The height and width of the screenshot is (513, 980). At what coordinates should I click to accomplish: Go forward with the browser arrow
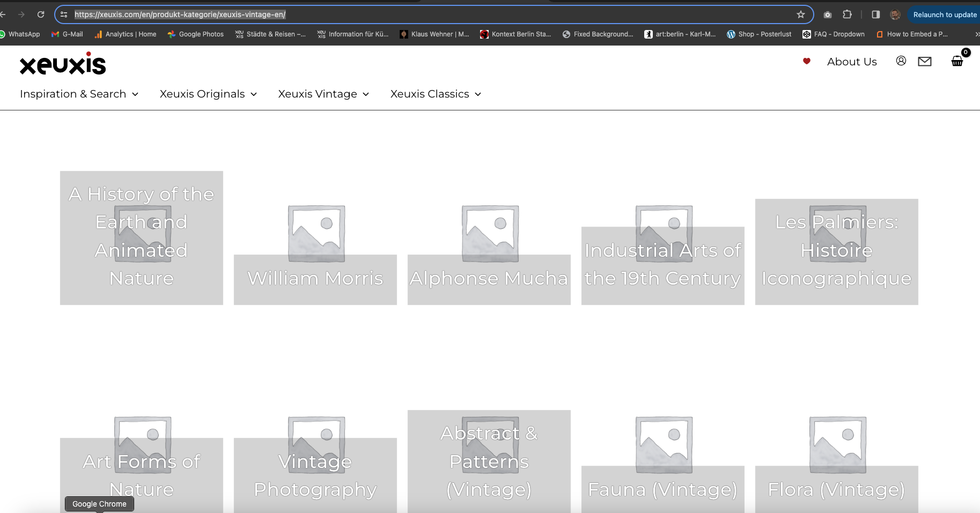coord(21,14)
